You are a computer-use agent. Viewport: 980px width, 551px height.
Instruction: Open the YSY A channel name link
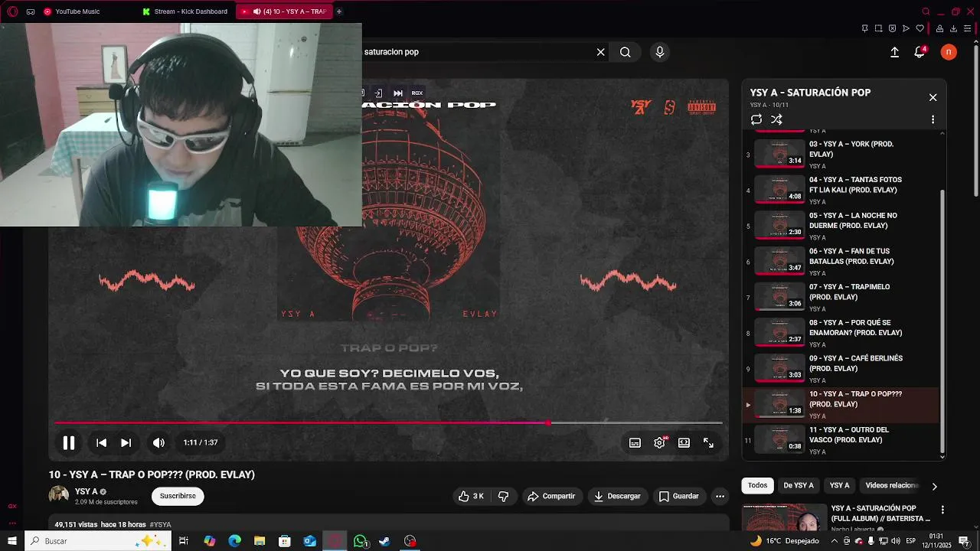pos(86,491)
